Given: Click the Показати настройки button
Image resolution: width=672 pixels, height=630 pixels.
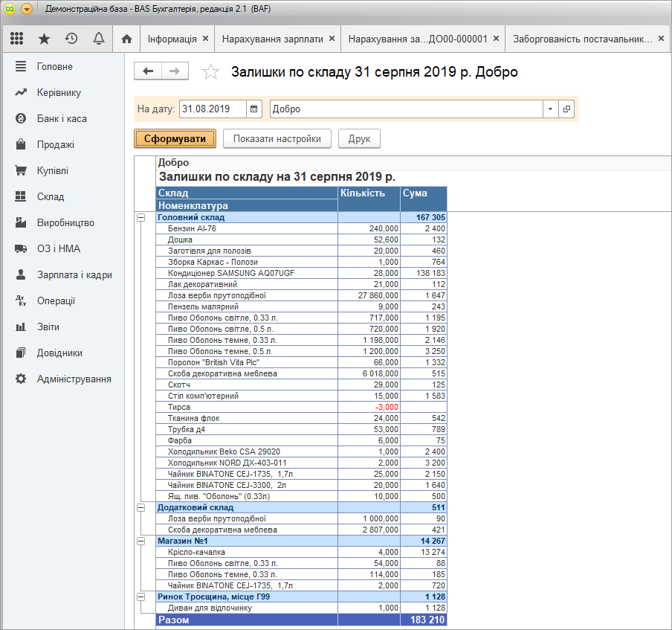Looking at the screenshot, I should 277,138.
